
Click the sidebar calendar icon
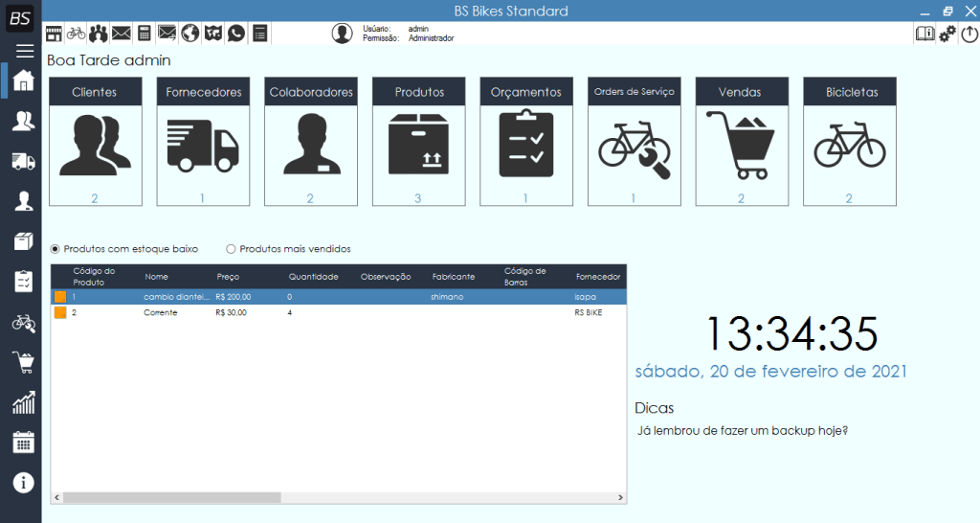pos(24,442)
